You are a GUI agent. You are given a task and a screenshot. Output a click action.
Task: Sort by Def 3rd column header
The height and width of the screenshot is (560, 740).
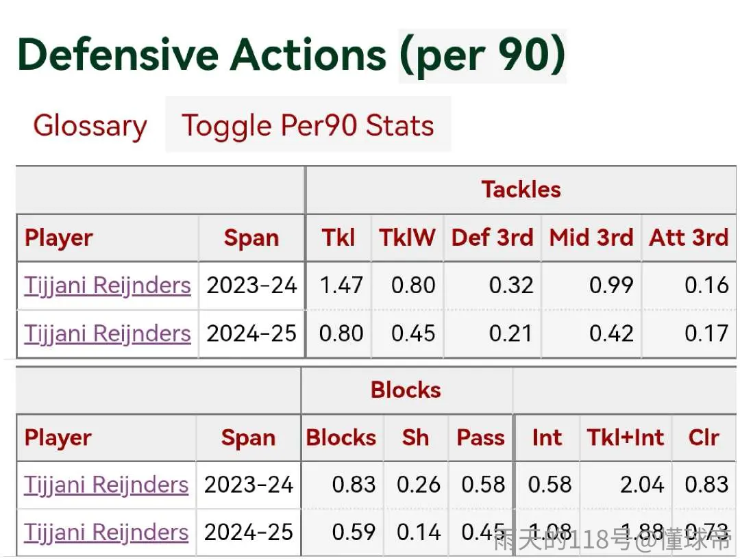493,238
